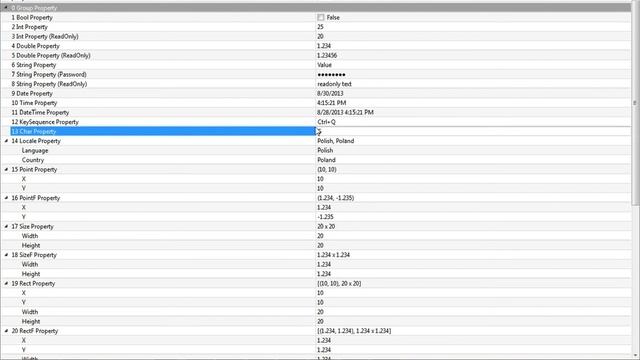Select the 2 Int Property row
Viewport: 640px width, 360px height.
click(316, 27)
